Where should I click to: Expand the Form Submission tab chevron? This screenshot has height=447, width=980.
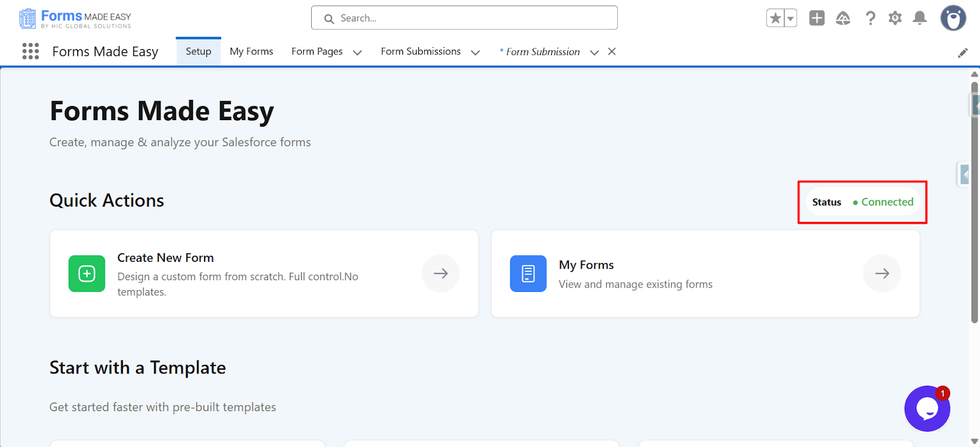click(594, 53)
